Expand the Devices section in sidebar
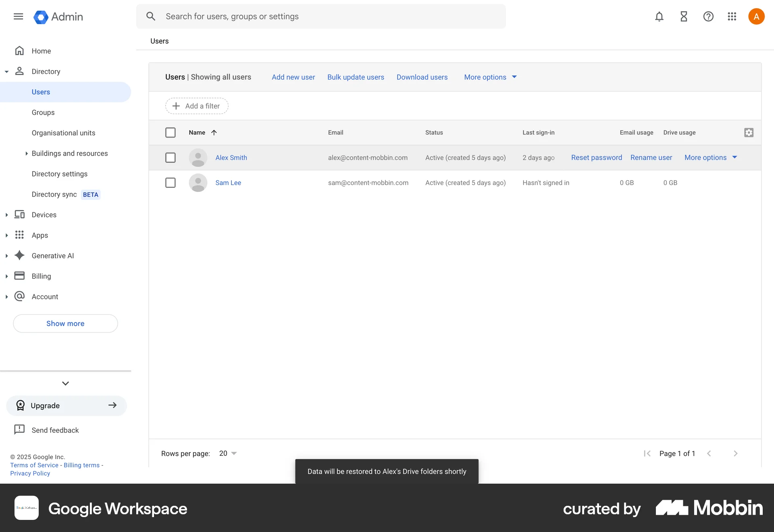This screenshot has height=532, width=774. pyautogui.click(x=7, y=215)
